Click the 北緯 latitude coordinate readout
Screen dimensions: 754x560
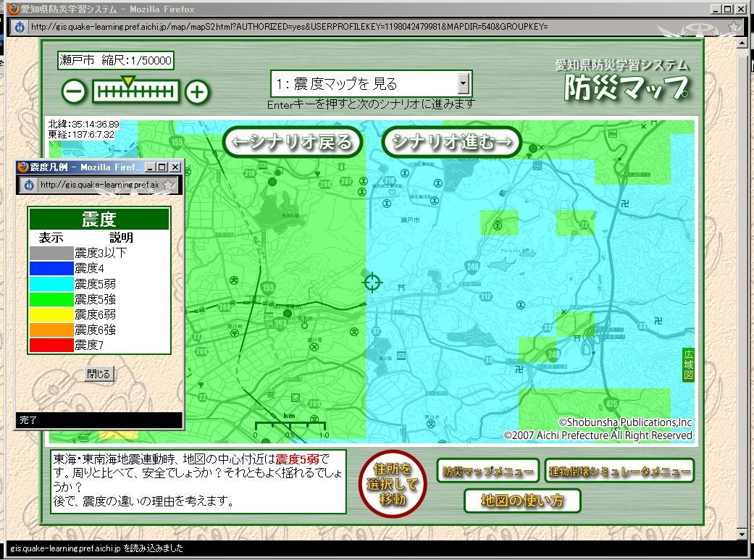tap(84, 124)
